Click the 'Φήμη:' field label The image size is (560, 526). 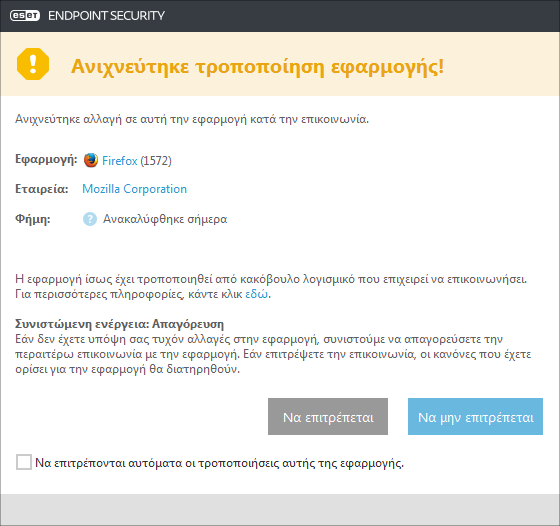(x=32, y=219)
